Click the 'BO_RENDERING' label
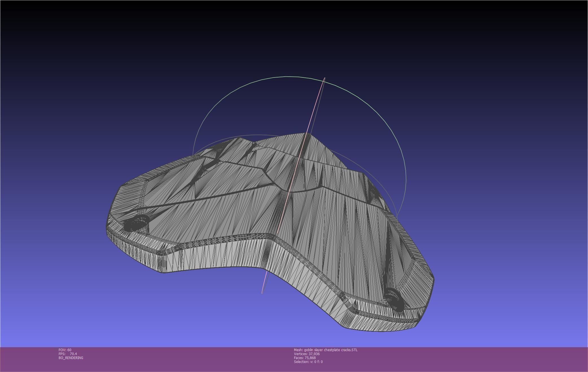 coord(71,358)
